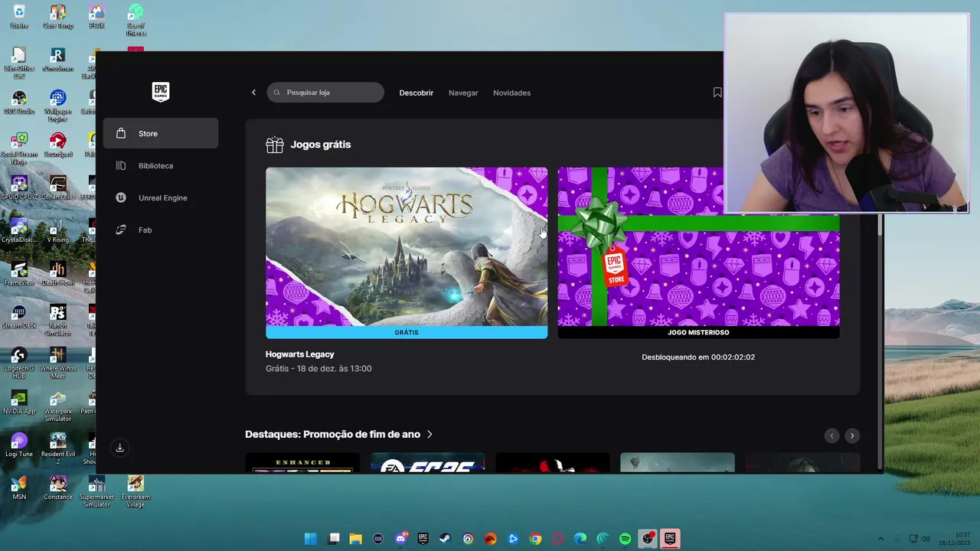Open Ubisoft Connect from the taskbar

tap(468, 539)
